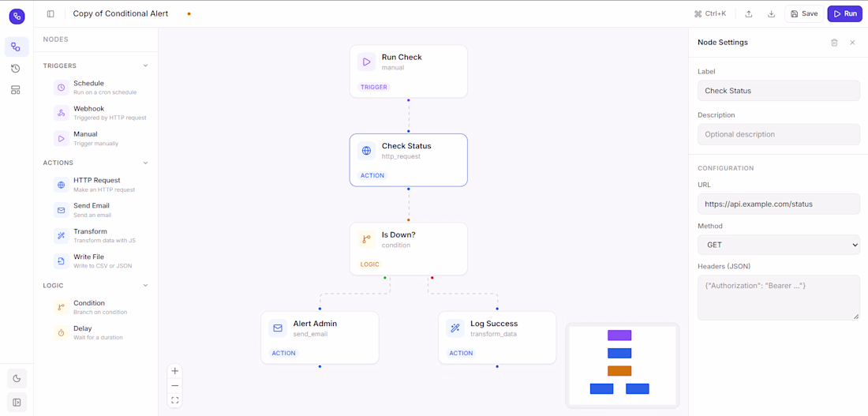This screenshot has width=868, height=416.
Task: Zoom out the canvas
Action: point(175,385)
